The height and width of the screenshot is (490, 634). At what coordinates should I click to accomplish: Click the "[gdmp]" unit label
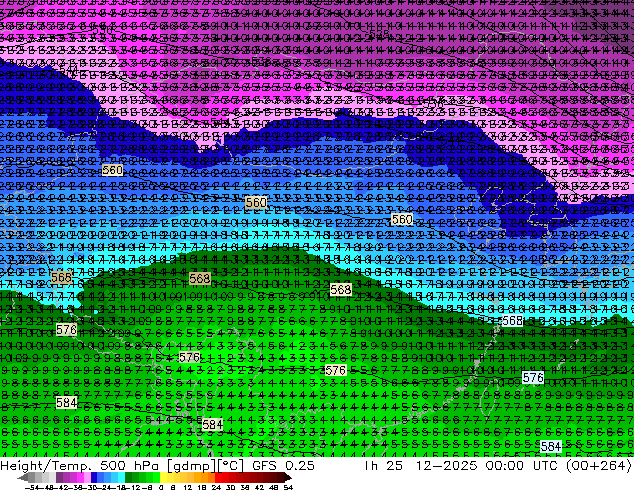click(191, 465)
